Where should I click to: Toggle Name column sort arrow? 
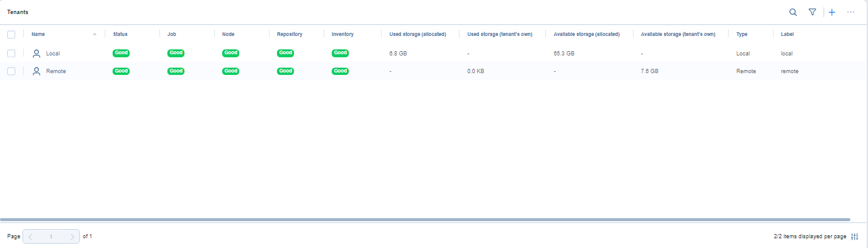94,35
